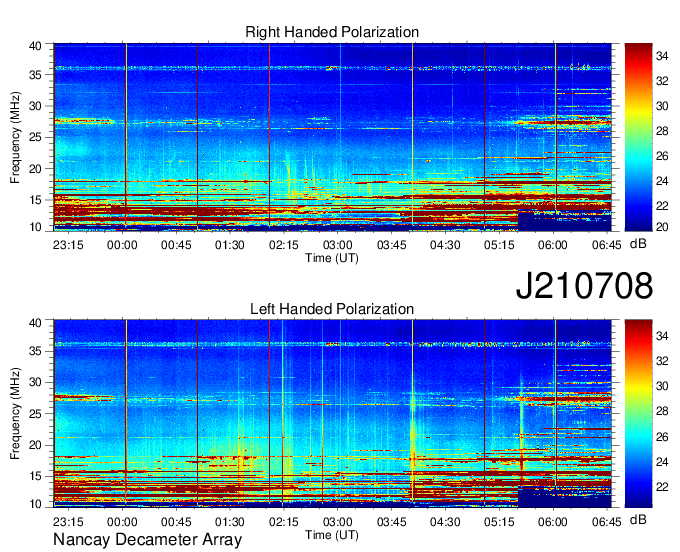Click 15 MHz tick on Right Handed plot
This screenshot has width=680, height=552.
tap(35, 200)
